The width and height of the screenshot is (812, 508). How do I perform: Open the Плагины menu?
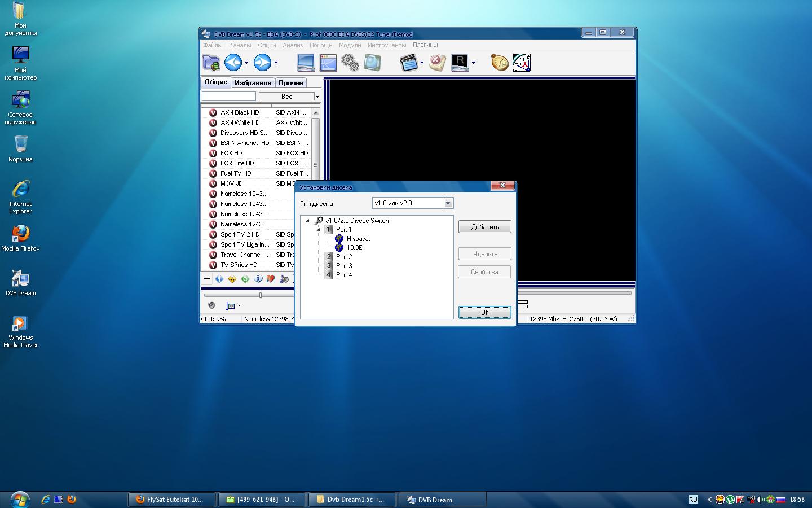click(425, 45)
